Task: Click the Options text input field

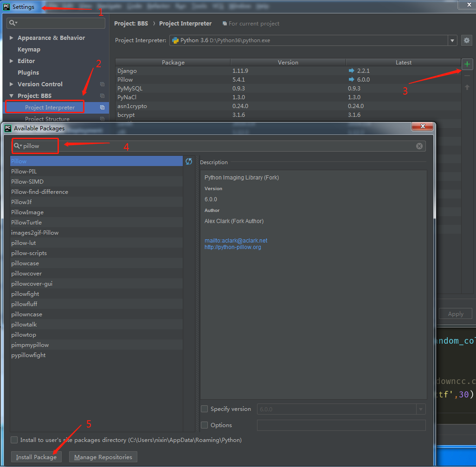Action: [341, 425]
